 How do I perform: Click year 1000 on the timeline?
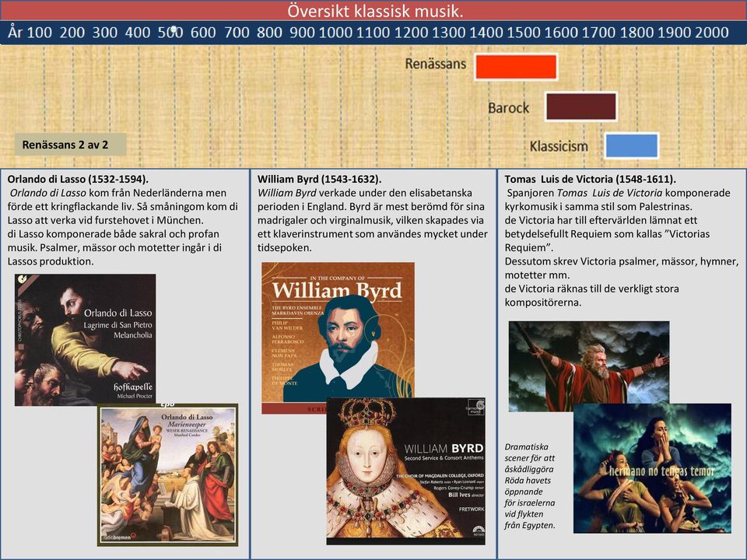(x=335, y=33)
